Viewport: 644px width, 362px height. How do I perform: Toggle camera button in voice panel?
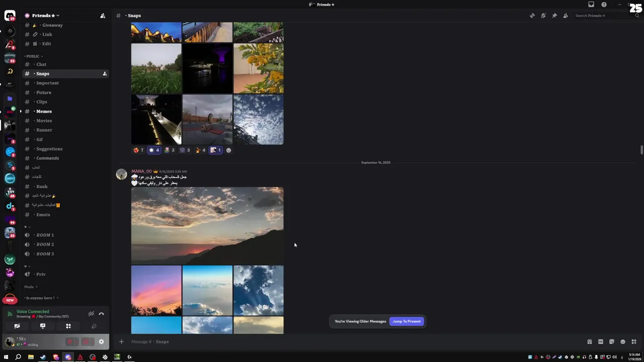tap(17, 326)
